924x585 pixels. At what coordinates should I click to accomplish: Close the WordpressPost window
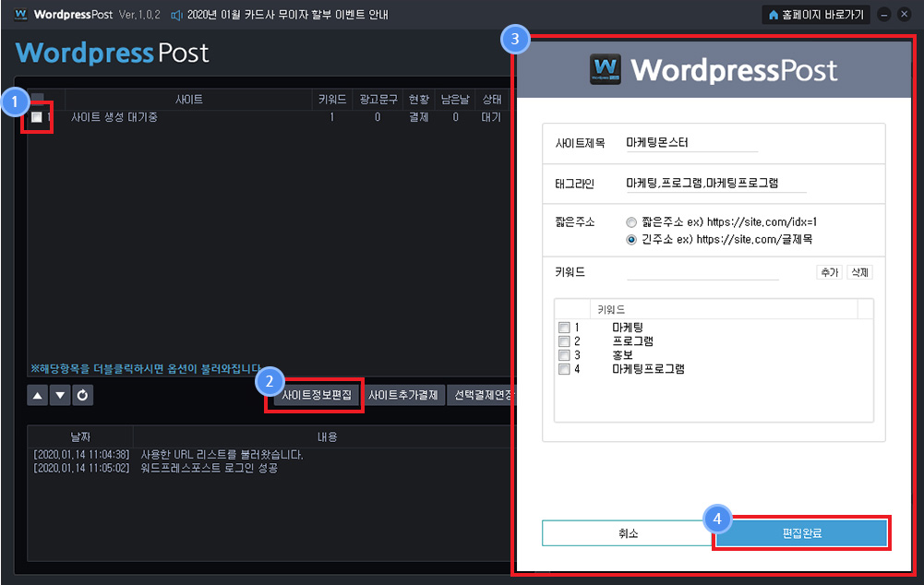click(x=904, y=14)
